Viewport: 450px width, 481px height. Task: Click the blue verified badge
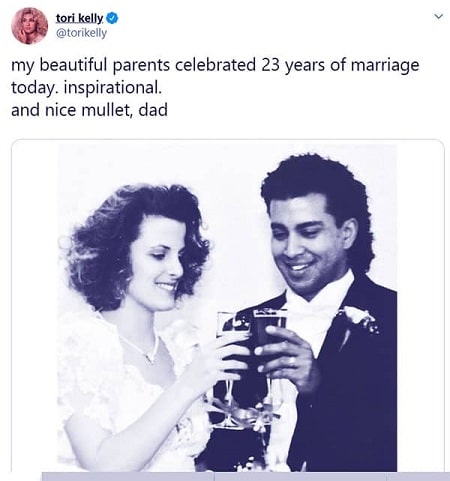click(112, 18)
